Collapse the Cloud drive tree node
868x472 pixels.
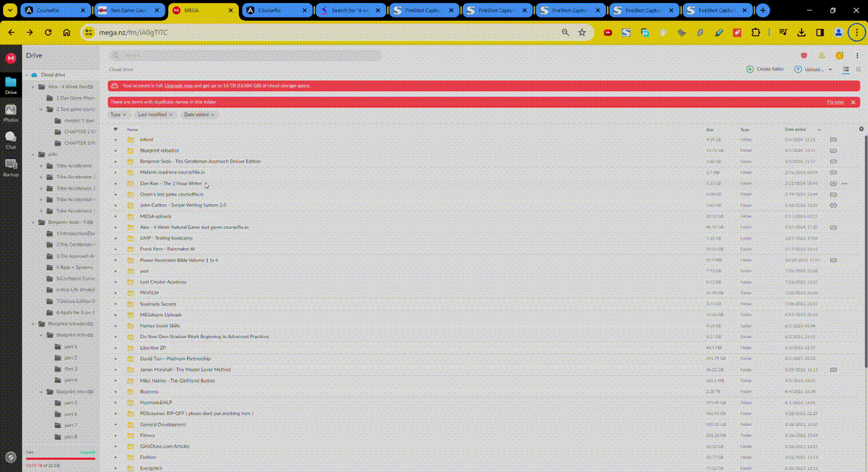pyautogui.click(x=26, y=75)
